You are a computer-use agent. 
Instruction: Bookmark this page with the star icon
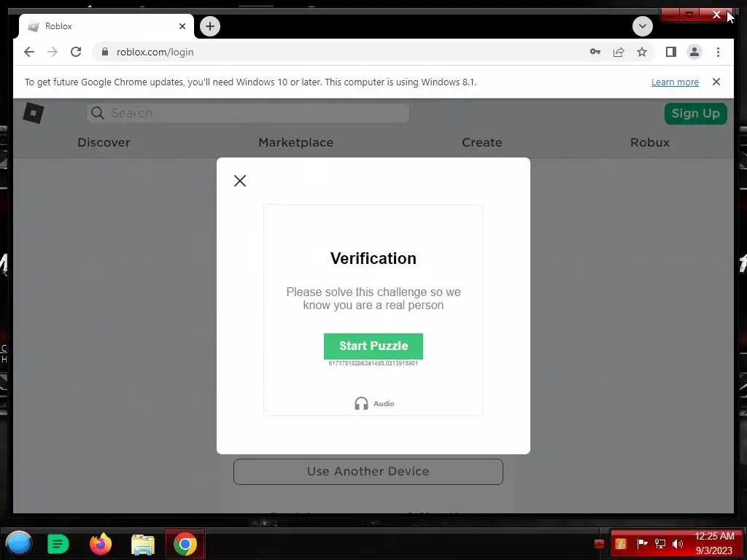click(642, 52)
